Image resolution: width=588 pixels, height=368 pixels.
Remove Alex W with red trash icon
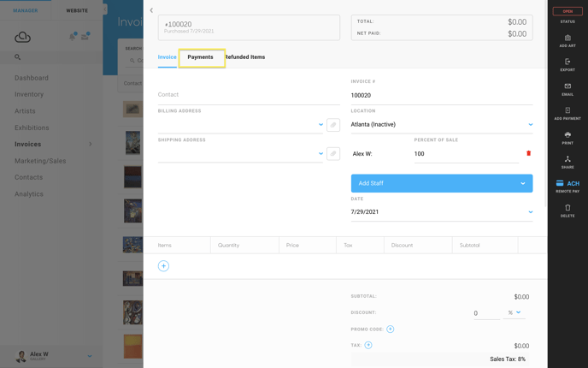pos(528,153)
